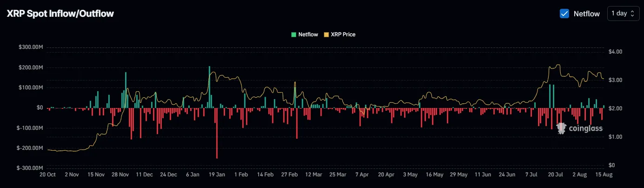Click the $-300.00M left axis label
This screenshot has width=644, height=188.
[30, 168]
